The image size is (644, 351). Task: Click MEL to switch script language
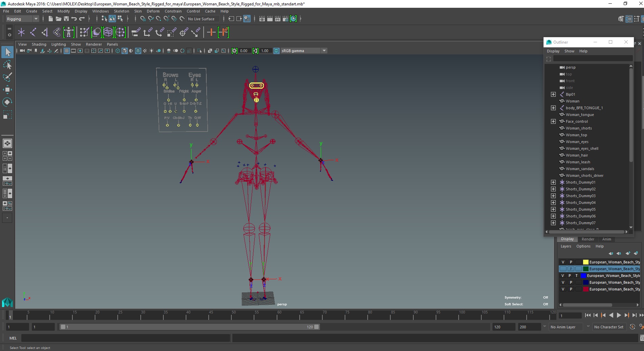pyautogui.click(x=13, y=338)
